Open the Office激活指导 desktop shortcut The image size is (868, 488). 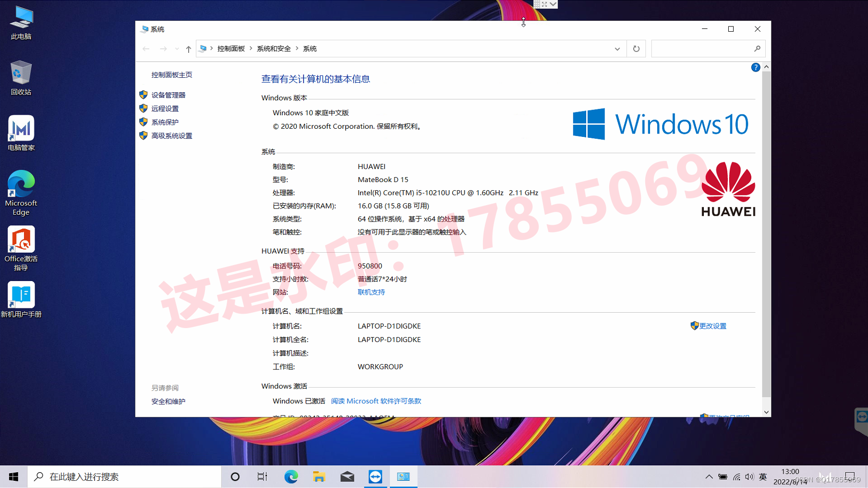click(21, 248)
